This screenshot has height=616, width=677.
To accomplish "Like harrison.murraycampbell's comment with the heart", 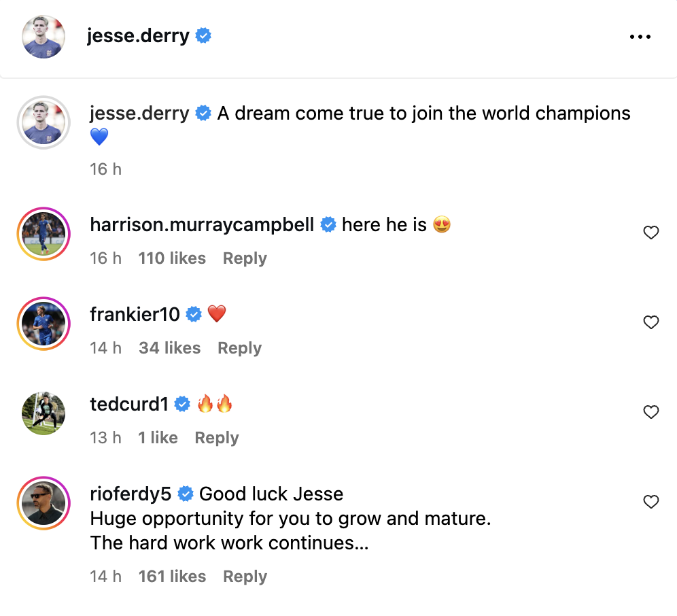I will (650, 233).
